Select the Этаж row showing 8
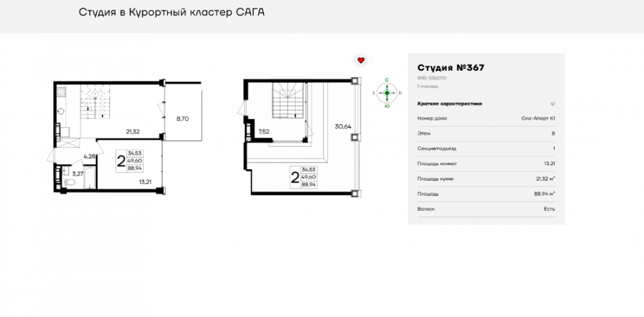The width and height of the screenshot is (644, 317). [x=486, y=134]
